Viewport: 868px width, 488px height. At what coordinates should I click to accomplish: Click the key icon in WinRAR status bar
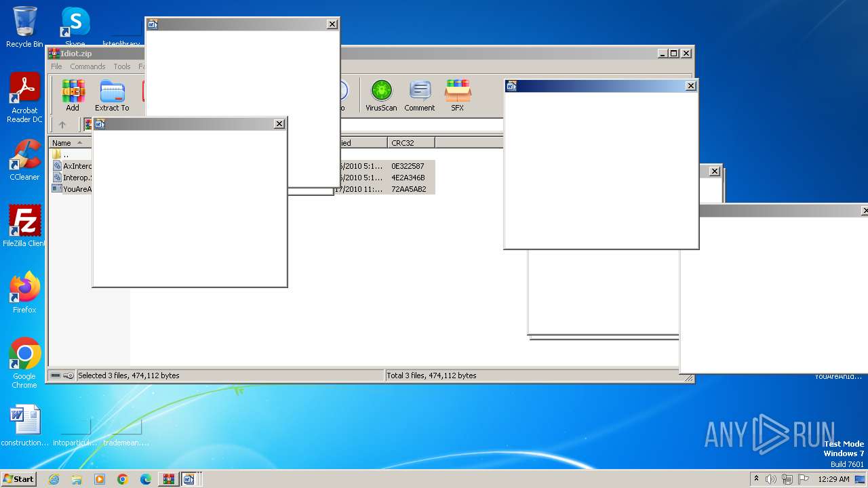pos(68,375)
